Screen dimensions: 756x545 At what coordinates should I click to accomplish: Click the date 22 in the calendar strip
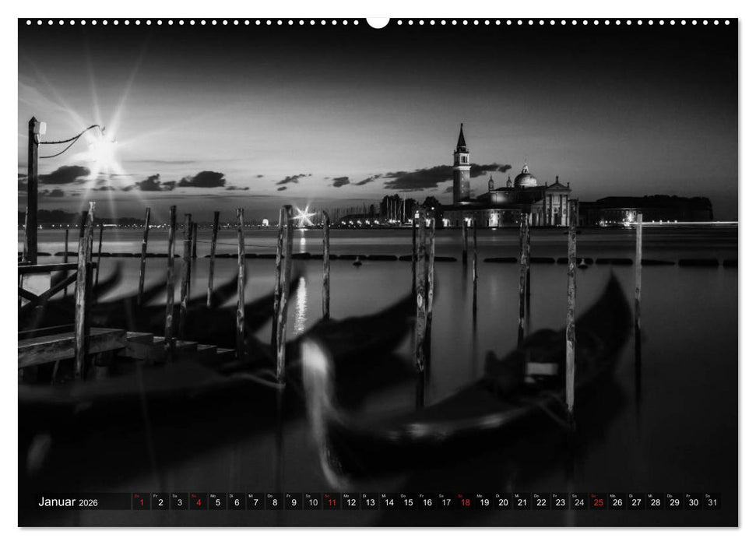[542, 503]
